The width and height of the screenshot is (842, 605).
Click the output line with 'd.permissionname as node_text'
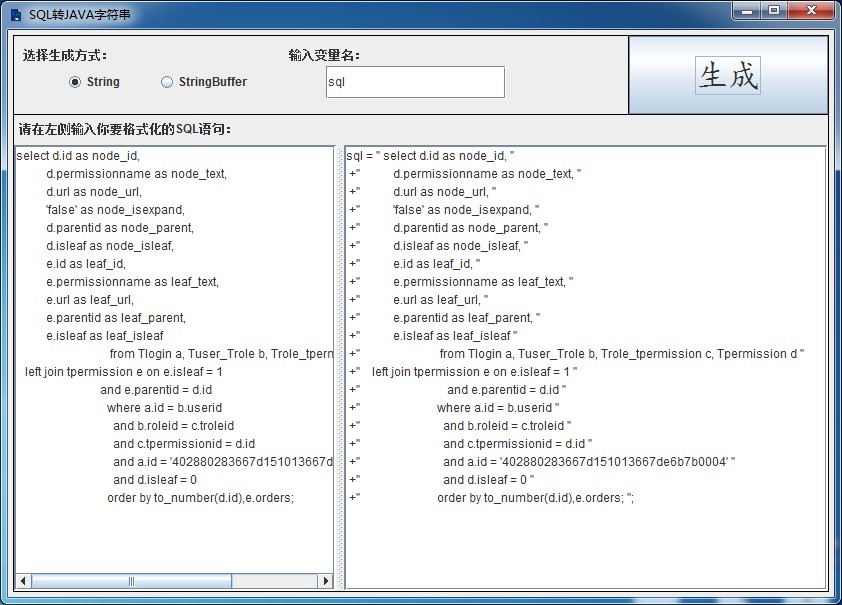pyautogui.click(x=465, y=174)
